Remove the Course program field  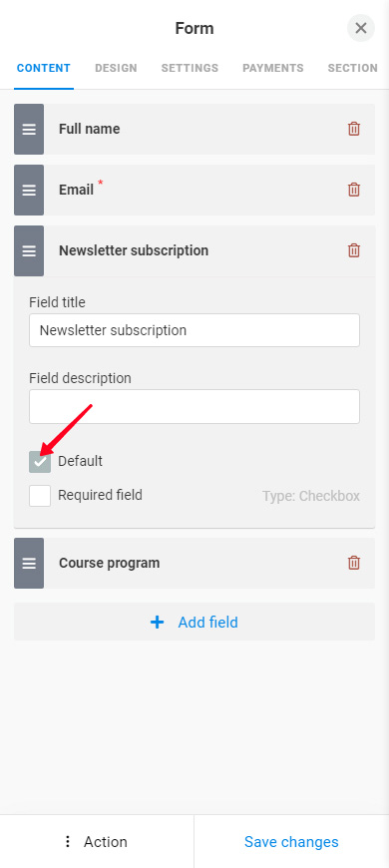353,563
